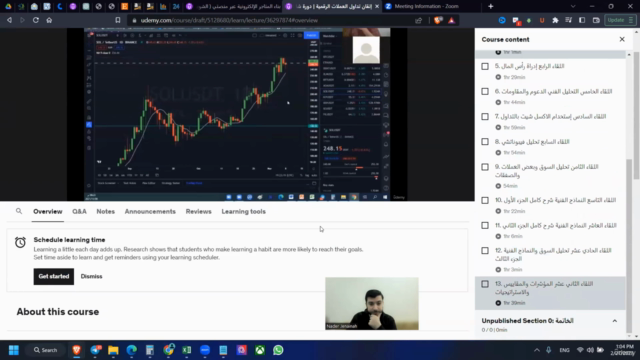Click the microphone icon in system tray
Viewport: 640px width, 360px height.
point(549,350)
